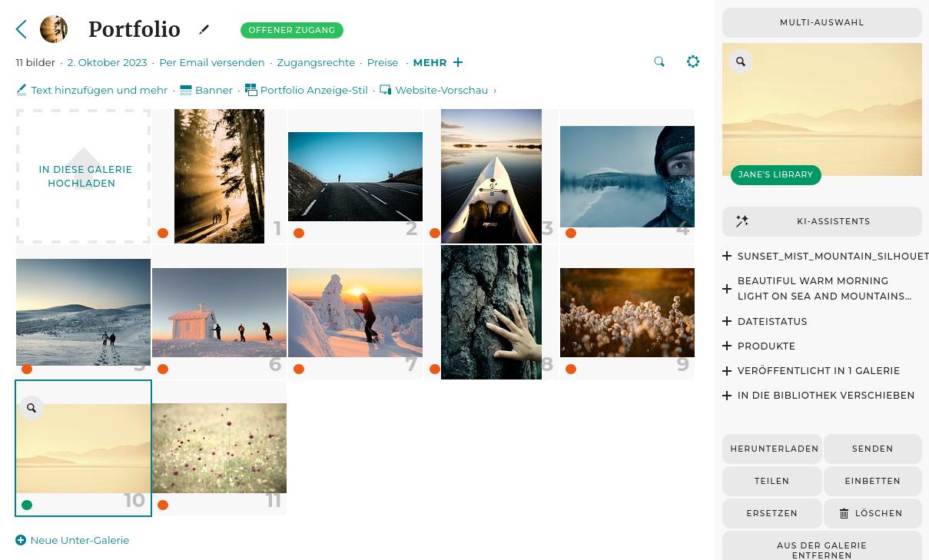Select the kayak photo thumbnail number 3
929x560 pixels.
(x=491, y=176)
